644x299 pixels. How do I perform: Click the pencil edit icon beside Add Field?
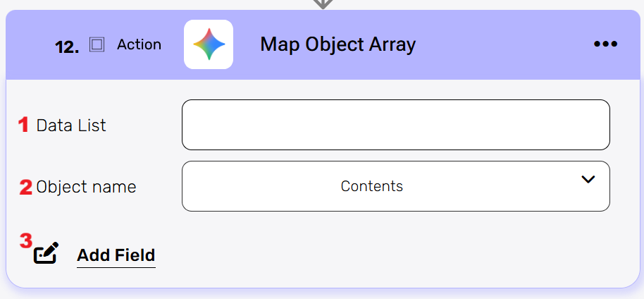click(47, 252)
